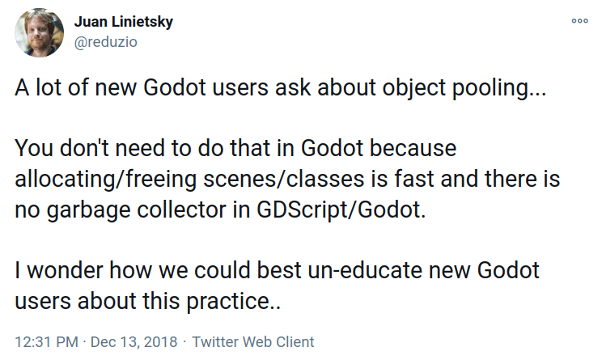Viewport: 602px width, 364px height.
Task: Click Juan Linietsky's profile avatar photo
Action: [x=39, y=32]
